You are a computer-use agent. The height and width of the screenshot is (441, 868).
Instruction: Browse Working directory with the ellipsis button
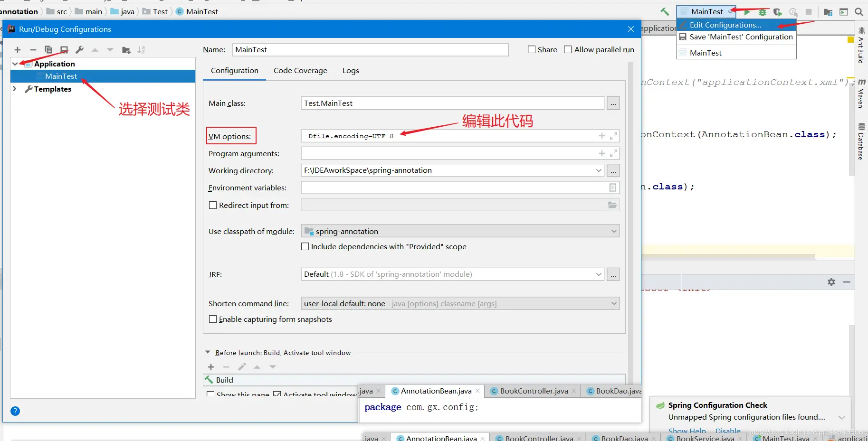[613, 170]
